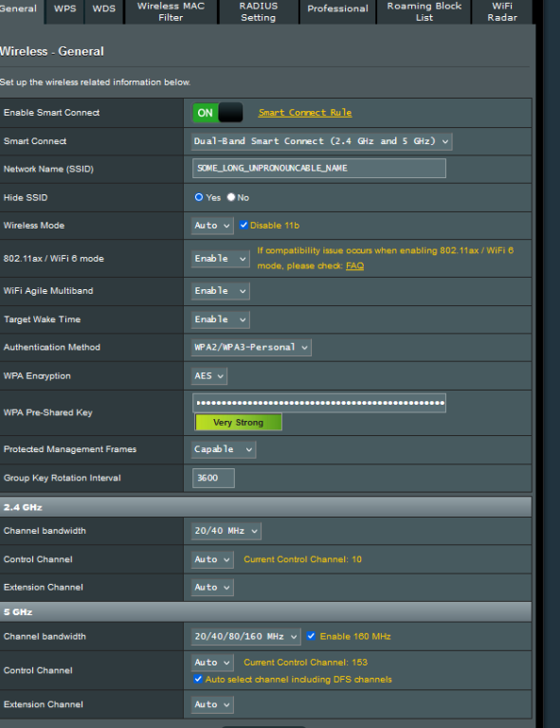The image size is (560, 728).
Task: Open the 5 GHz Extension Channel dropdown
Action: click(212, 705)
